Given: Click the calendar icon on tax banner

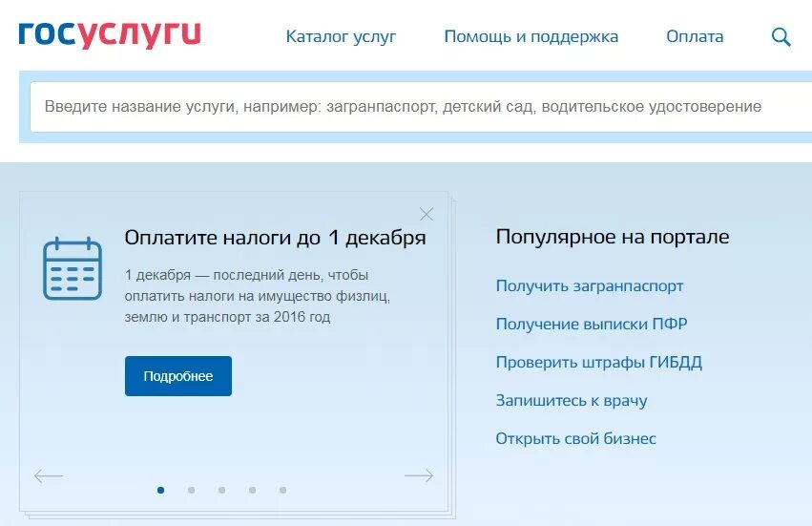Looking at the screenshot, I should (x=73, y=268).
